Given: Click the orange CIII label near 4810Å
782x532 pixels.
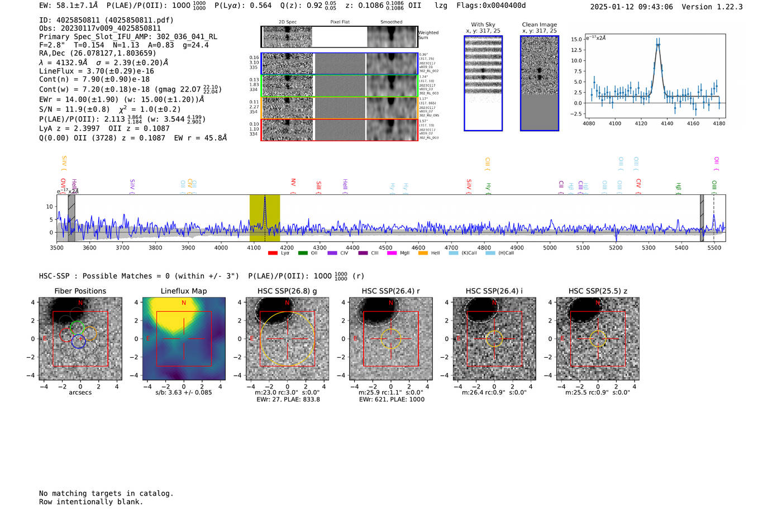Looking at the screenshot, I should (x=488, y=164).
